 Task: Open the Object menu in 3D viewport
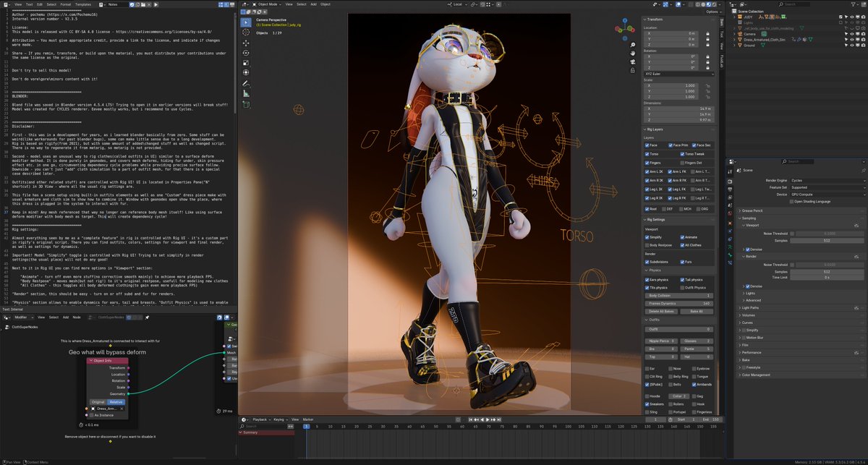point(325,4)
